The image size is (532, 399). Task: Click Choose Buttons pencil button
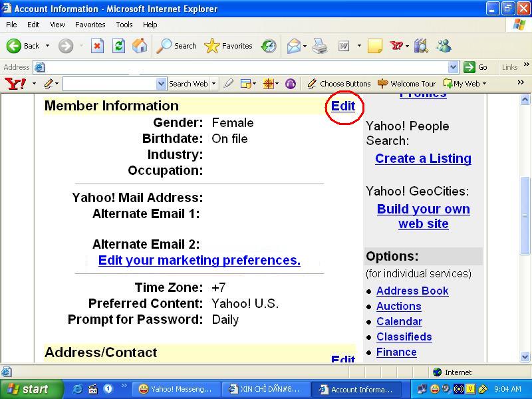[x=338, y=84]
